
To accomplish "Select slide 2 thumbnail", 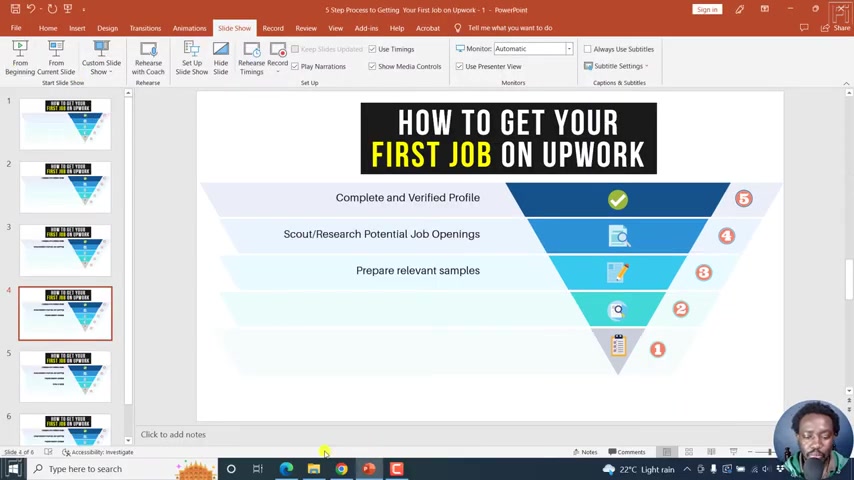I will [65, 187].
